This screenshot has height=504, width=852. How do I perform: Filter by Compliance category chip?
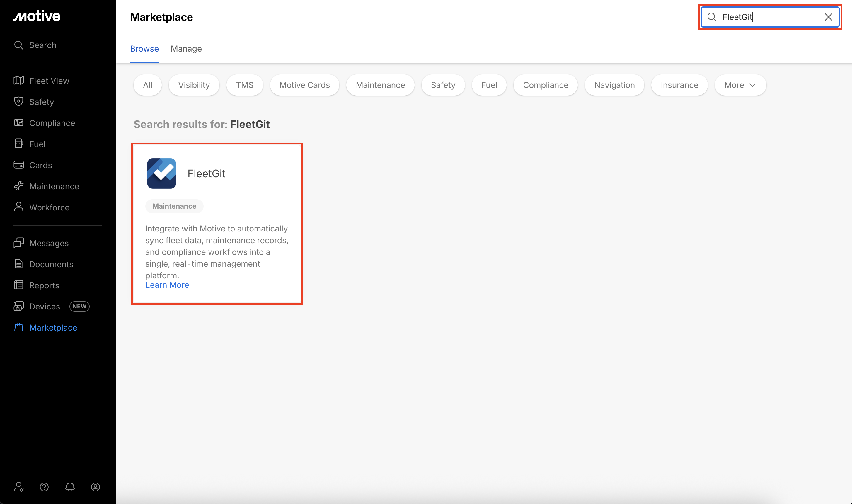pyautogui.click(x=545, y=85)
